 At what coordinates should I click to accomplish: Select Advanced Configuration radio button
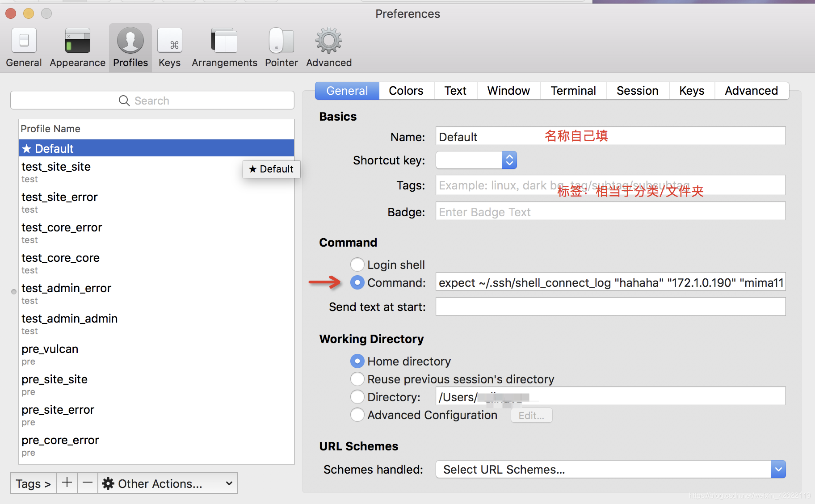pos(357,415)
